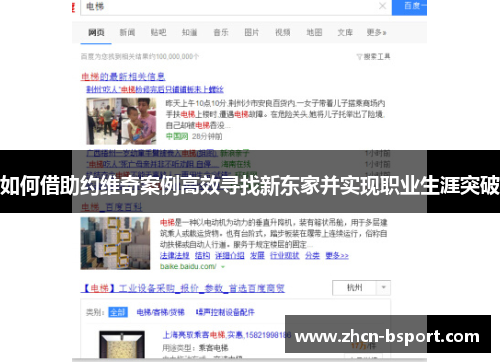Click the elevator product image thumbnail

[122, 344]
